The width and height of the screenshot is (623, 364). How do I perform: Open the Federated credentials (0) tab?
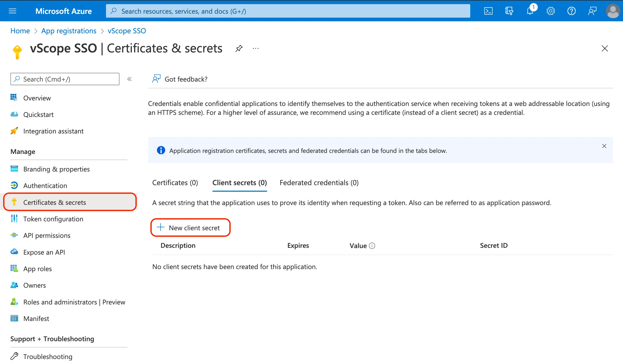tap(319, 183)
